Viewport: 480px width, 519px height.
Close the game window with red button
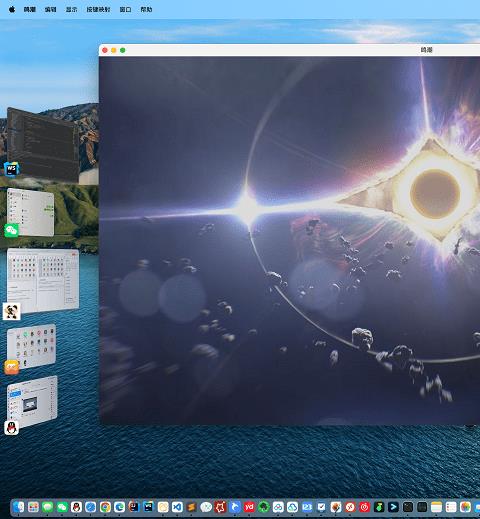(105, 50)
